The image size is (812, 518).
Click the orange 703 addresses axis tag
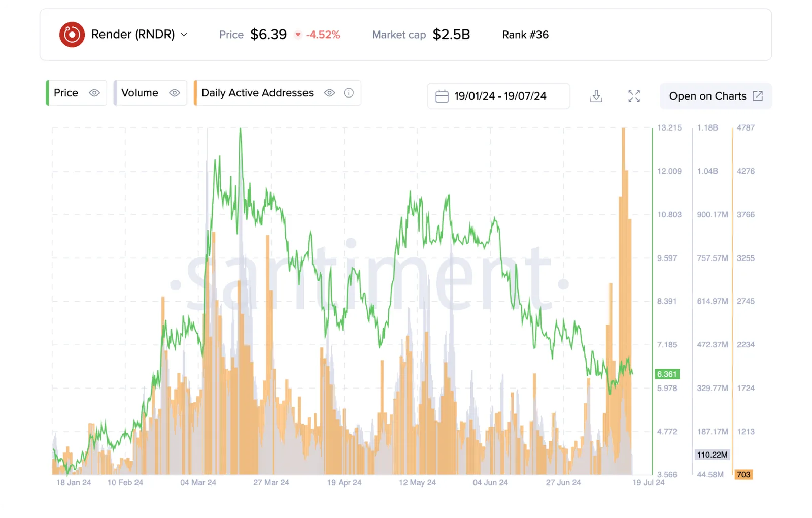743,475
